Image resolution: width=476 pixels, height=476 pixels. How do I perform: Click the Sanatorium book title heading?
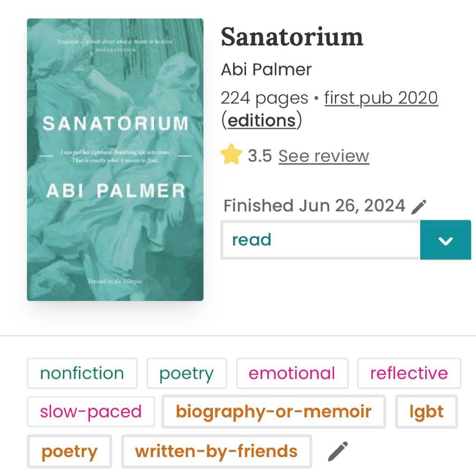(292, 37)
